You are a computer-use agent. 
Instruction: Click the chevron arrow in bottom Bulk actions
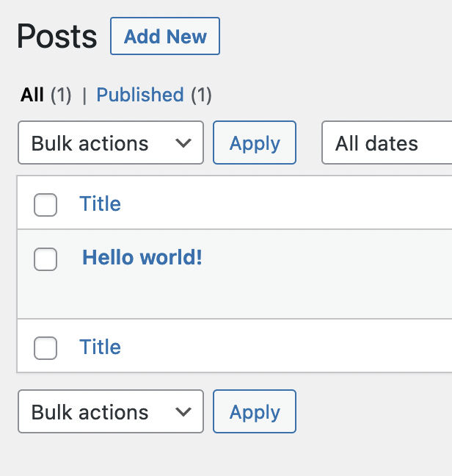[x=183, y=412]
